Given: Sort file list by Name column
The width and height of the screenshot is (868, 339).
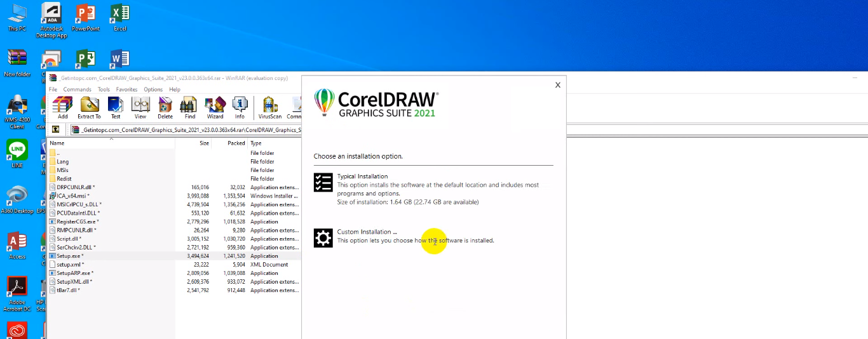Looking at the screenshot, I should (x=112, y=143).
